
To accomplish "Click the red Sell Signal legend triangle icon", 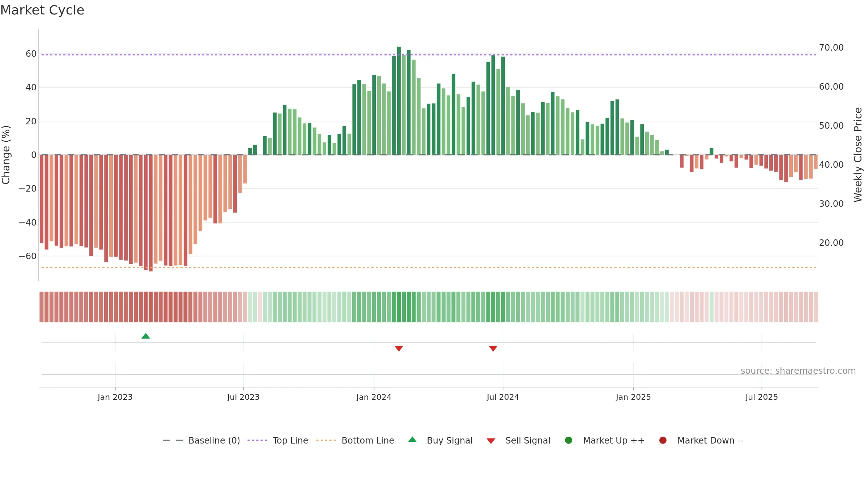I will (x=491, y=441).
